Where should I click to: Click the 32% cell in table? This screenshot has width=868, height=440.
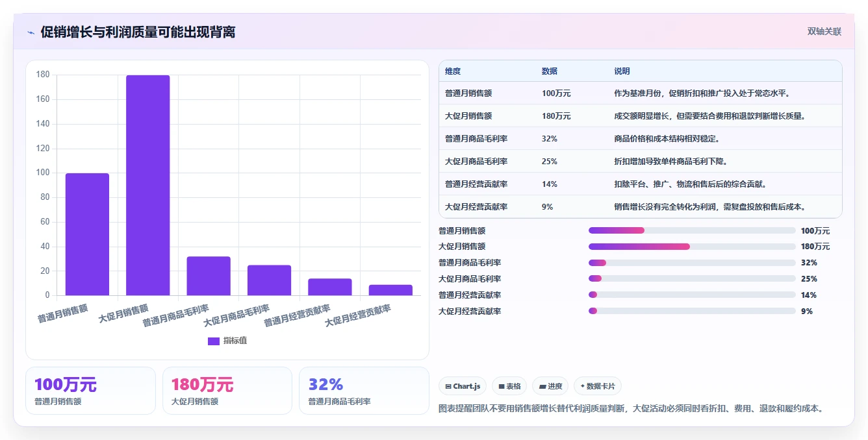point(550,139)
